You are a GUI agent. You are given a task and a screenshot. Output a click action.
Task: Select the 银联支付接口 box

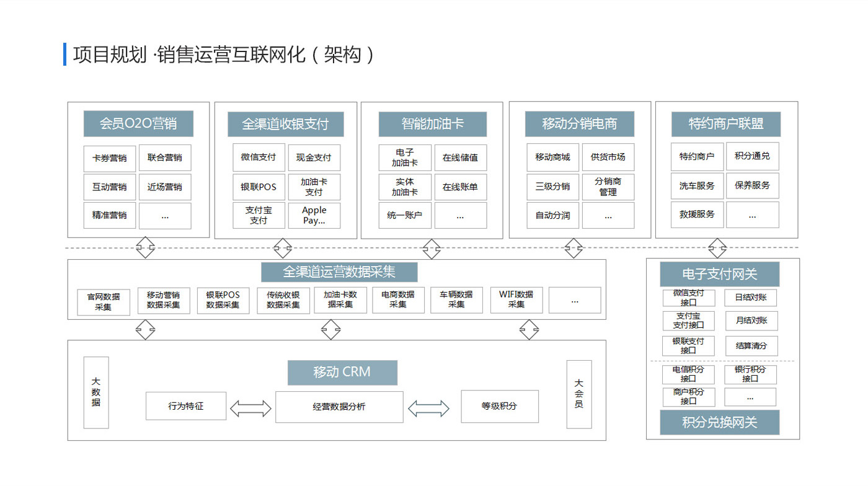[688, 346]
